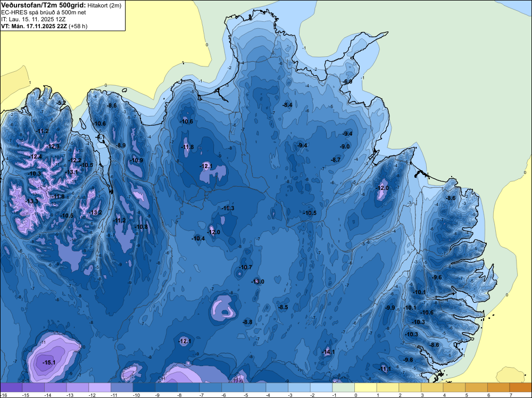Pick legend swatch between 6 and 7
The height and width of the screenshot is (398, 532).
coord(499,387)
